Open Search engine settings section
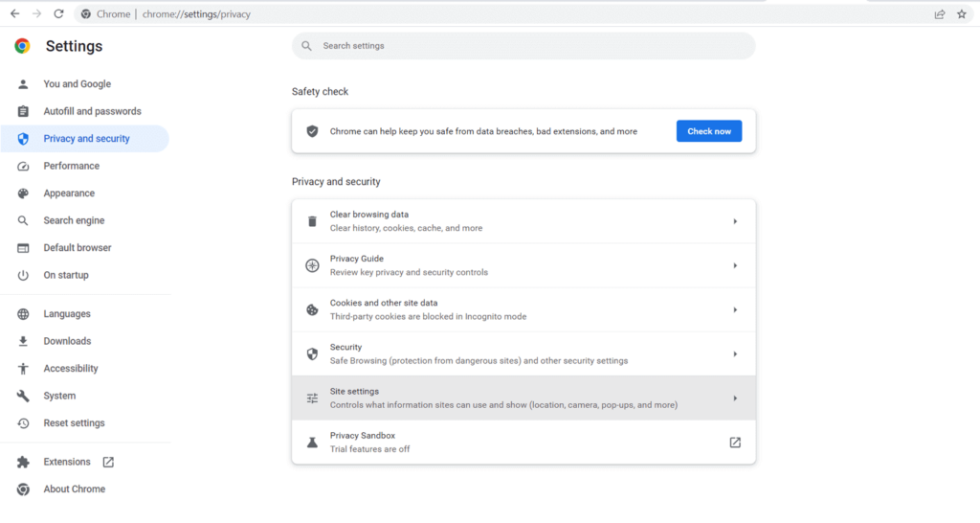980x523 pixels. [x=84, y=220]
